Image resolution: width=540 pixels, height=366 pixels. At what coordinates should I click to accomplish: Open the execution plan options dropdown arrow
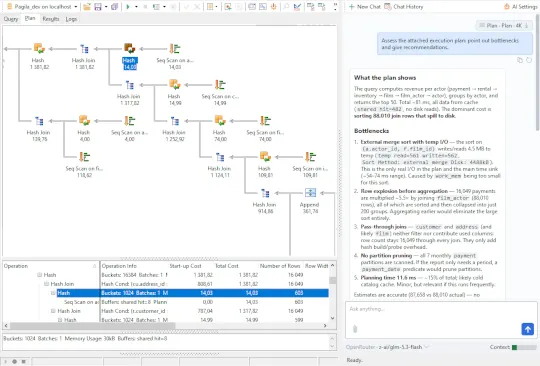click(164, 7)
